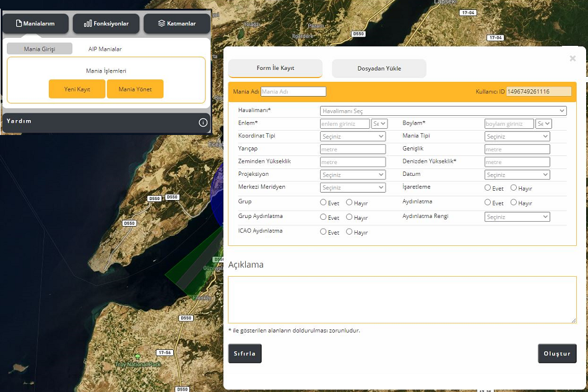Switch to AIP Manialar tab
The image size is (588, 392).
tap(105, 49)
